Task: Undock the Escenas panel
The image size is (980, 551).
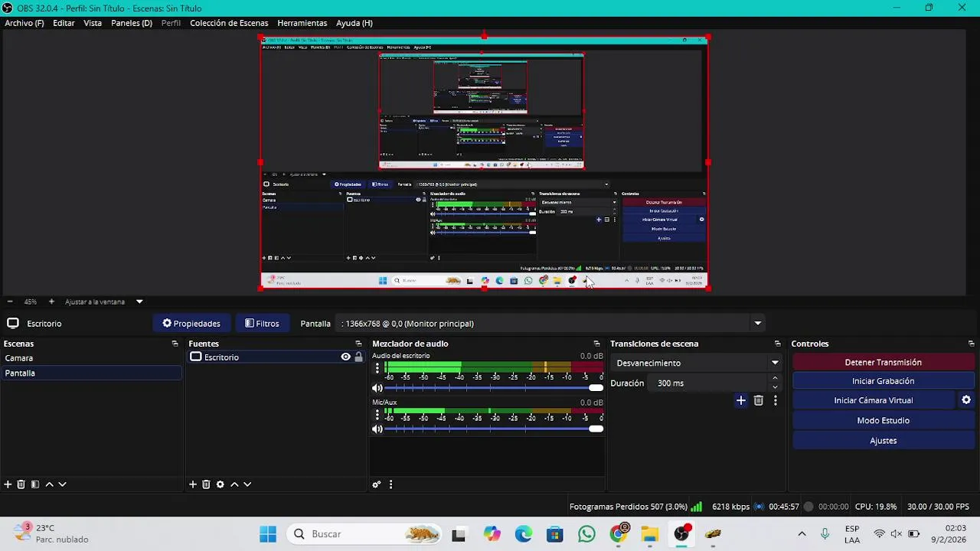Action: (x=175, y=344)
